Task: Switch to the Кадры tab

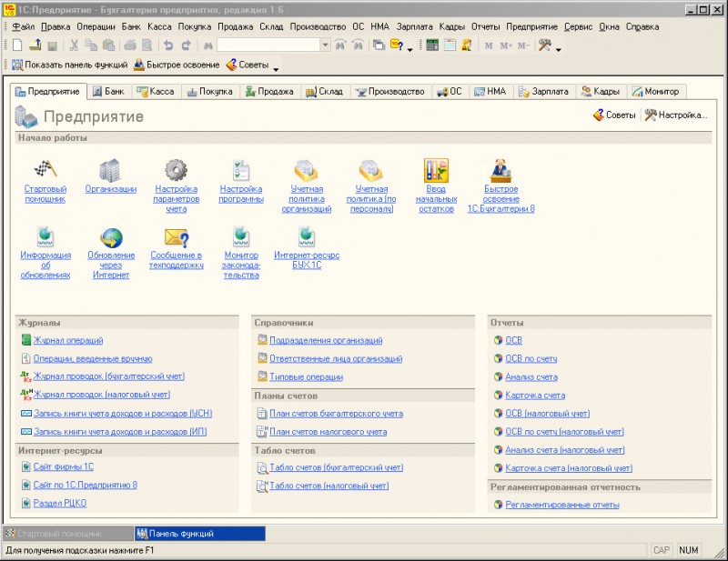Action: 601,92
